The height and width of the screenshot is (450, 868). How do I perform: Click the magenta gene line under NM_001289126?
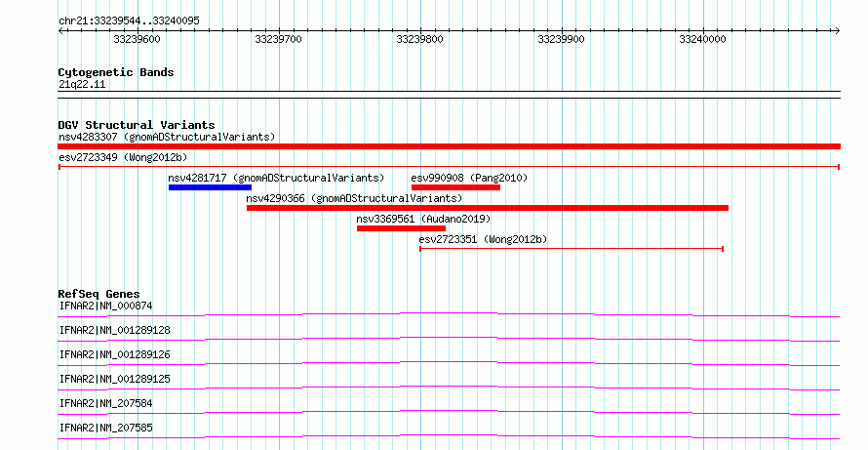(x=449, y=363)
